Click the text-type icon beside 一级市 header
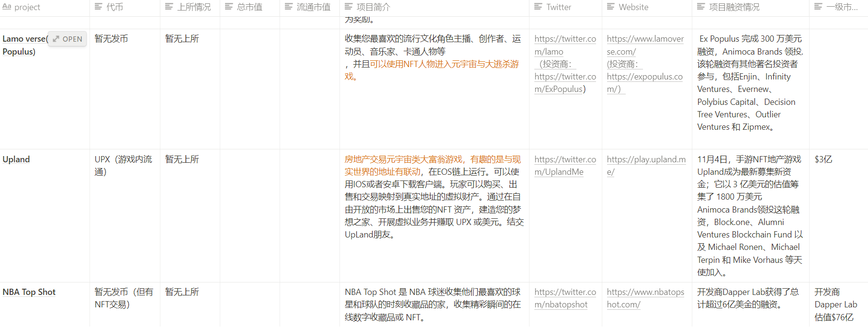The width and height of the screenshot is (868, 327). 818,7
